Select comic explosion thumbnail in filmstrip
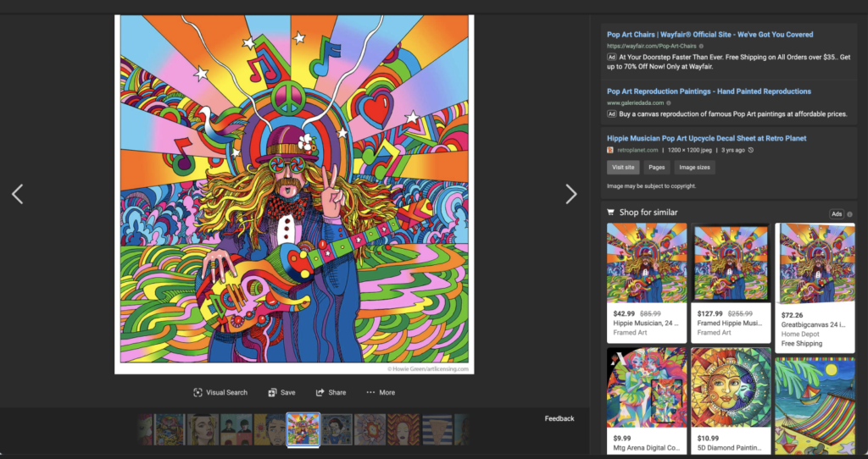 click(x=370, y=429)
